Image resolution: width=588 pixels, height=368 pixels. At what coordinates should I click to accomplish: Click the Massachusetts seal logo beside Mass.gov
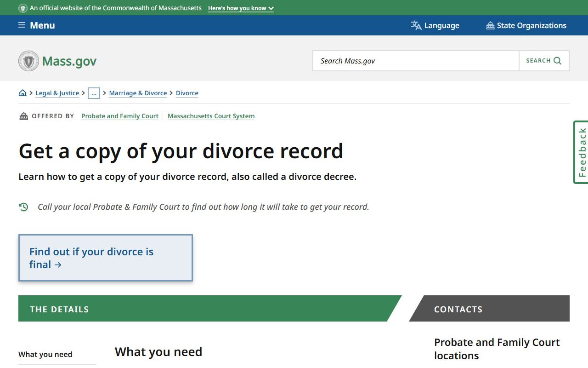(28, 61)
